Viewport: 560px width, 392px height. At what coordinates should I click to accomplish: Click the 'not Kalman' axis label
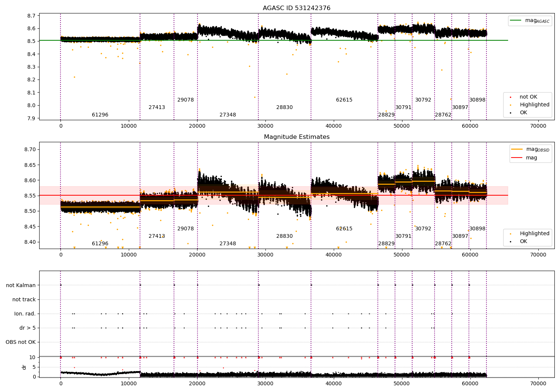click(x=21, y=285)
